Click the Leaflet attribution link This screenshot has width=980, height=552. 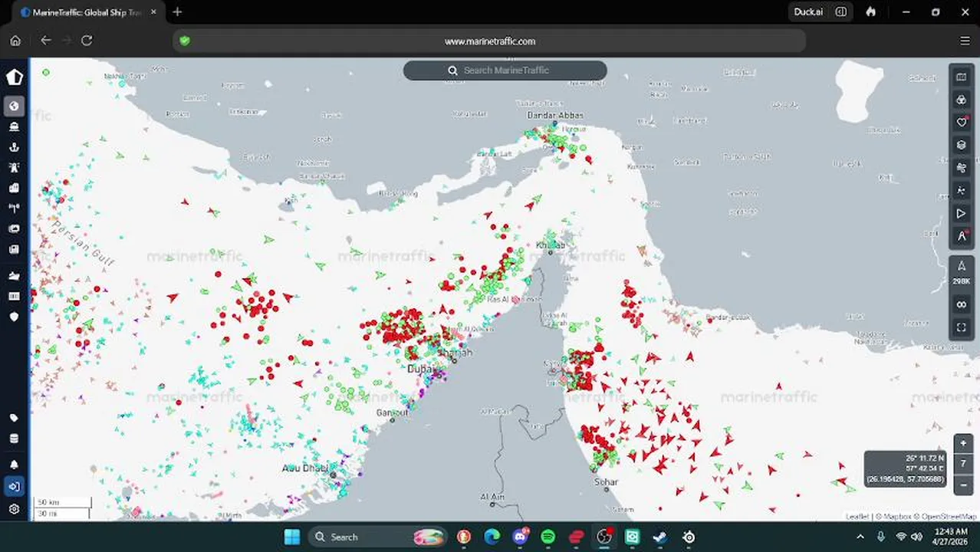(x=857, y=517)
